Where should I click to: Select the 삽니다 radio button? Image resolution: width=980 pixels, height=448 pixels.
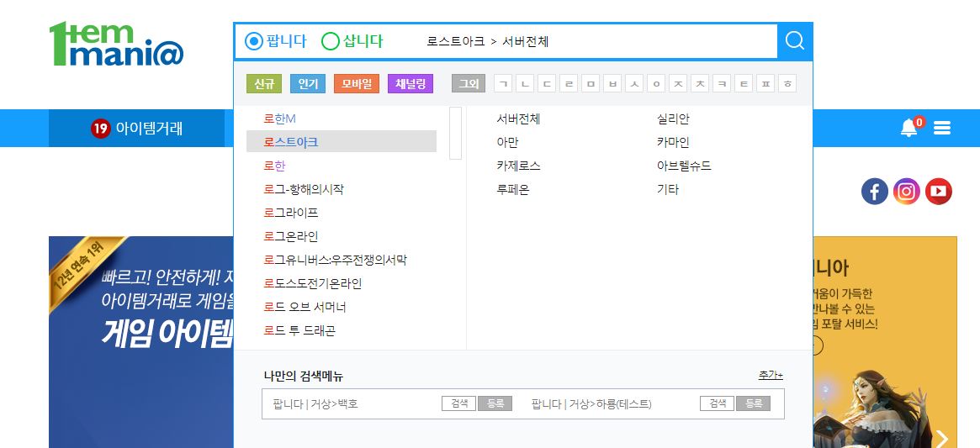(x=330, y=41)
